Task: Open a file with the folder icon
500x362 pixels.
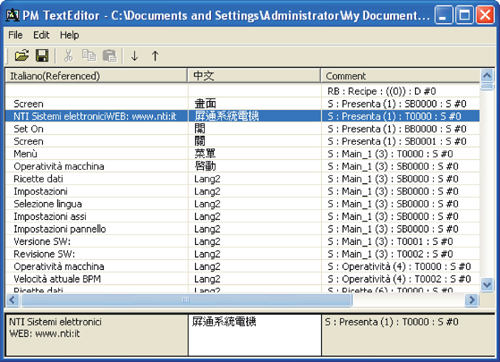Action: 22,55
